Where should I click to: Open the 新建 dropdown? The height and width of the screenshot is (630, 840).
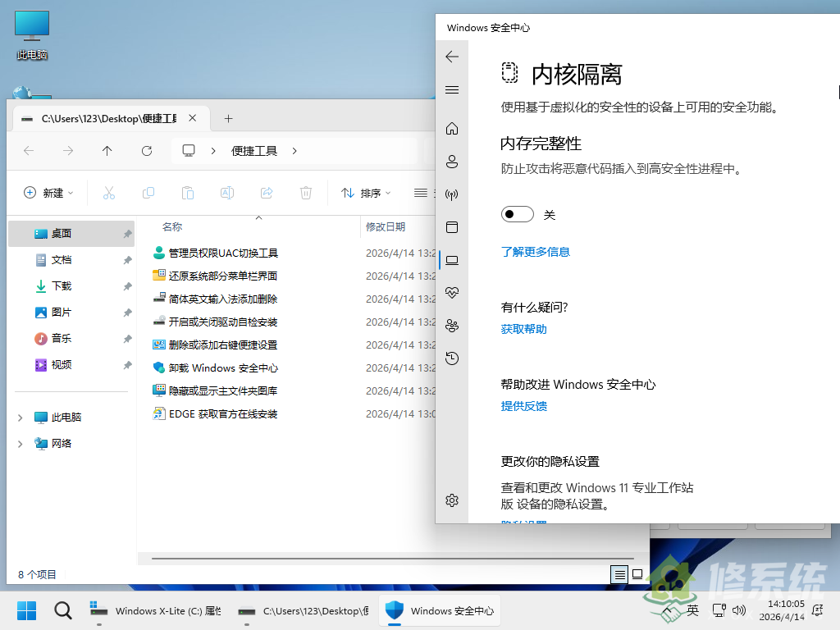49,193
